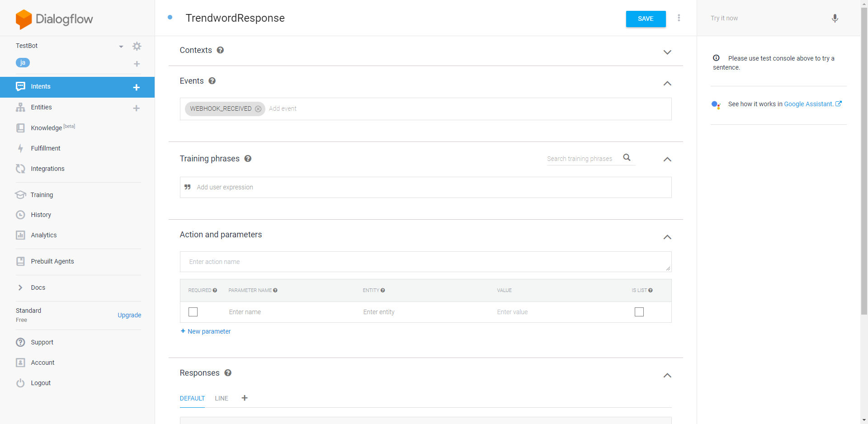Create a new intent with the plus icon
Screen dimensions: 868x424
coord(137,87)
